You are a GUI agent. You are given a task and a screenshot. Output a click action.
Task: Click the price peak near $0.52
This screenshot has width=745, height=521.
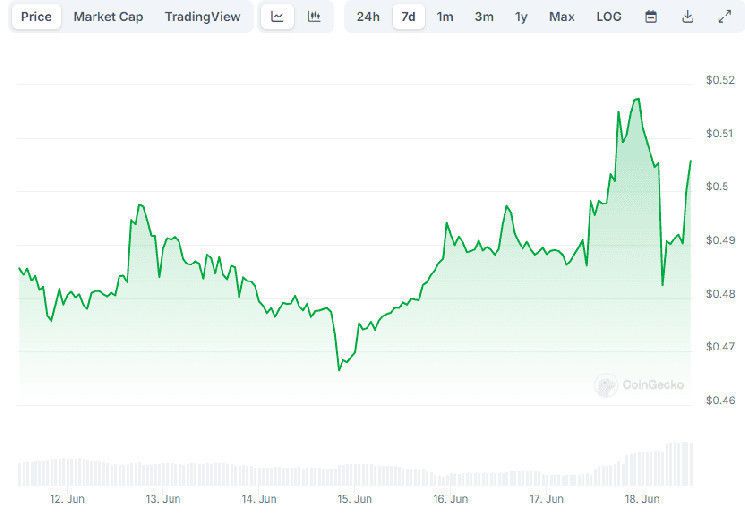click(x=637, y=99)
